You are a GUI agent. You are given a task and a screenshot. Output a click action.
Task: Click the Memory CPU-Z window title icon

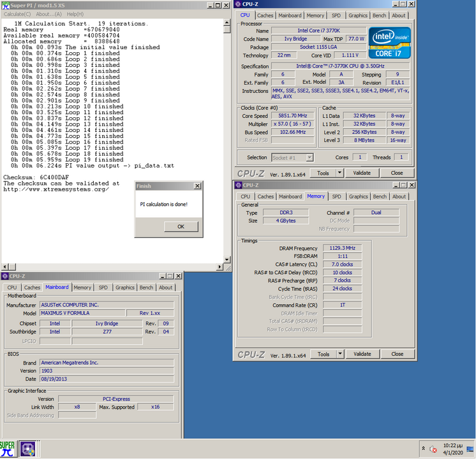pos(238,185)
